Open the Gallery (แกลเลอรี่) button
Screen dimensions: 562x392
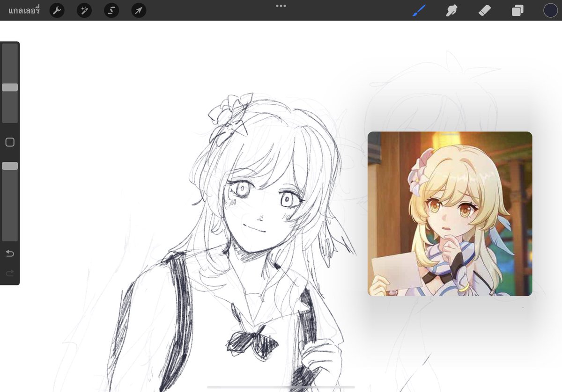[24, 10]
